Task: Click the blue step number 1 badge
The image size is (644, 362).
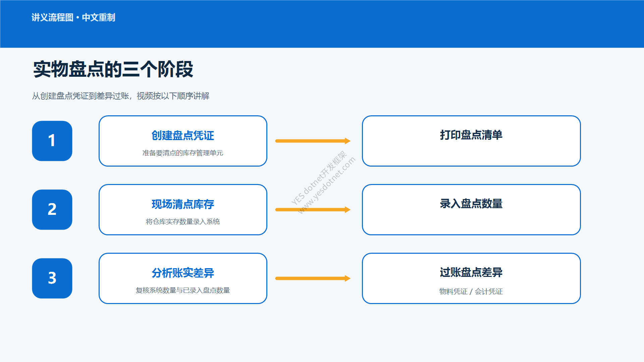Action: (52, 141)
